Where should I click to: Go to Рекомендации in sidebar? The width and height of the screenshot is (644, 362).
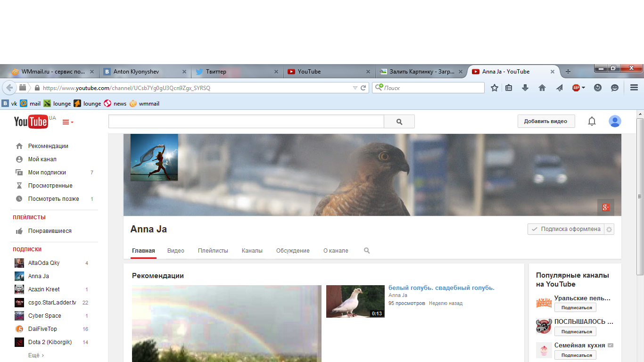click(48, 146)
